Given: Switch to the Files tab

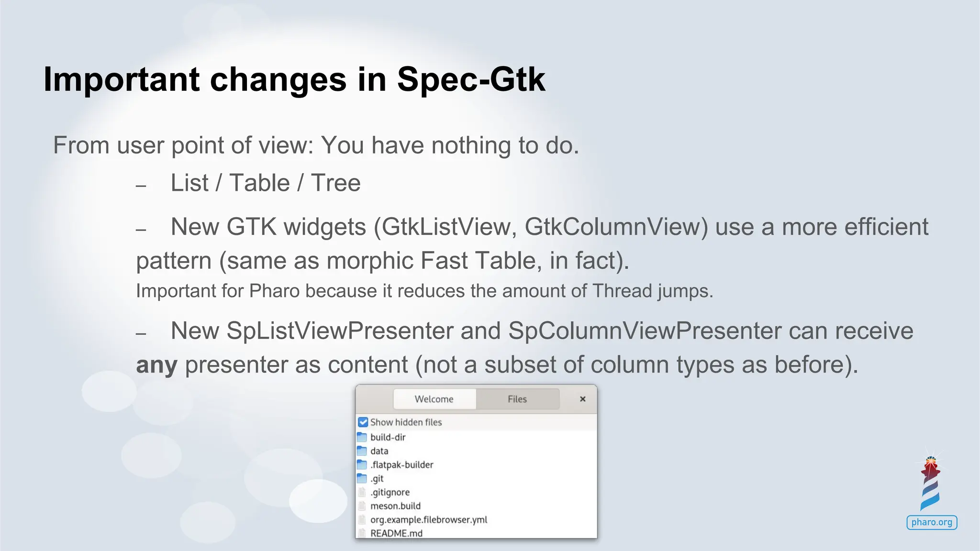Looking at the screenshot, I should [x=517, y=399].
